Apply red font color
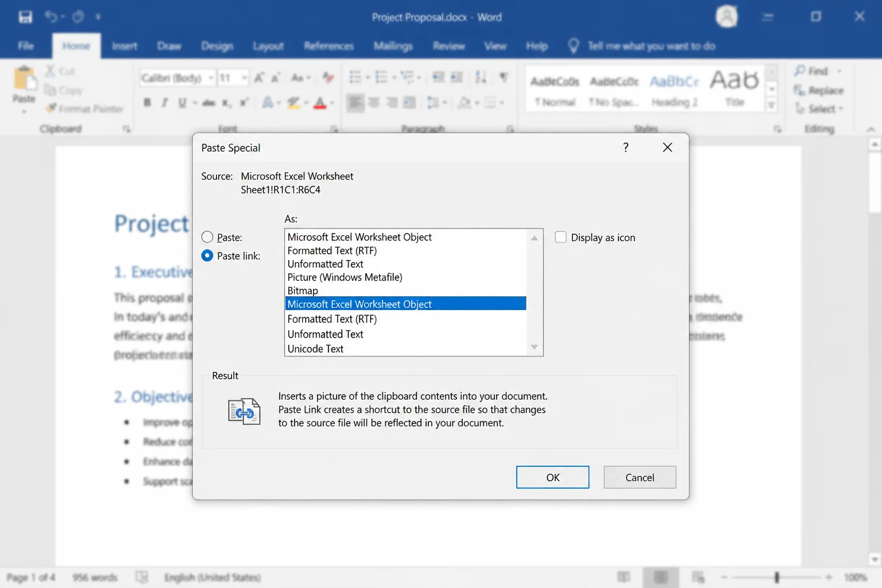The width and height of the screenshot is (882, 588). pos(320,103)
